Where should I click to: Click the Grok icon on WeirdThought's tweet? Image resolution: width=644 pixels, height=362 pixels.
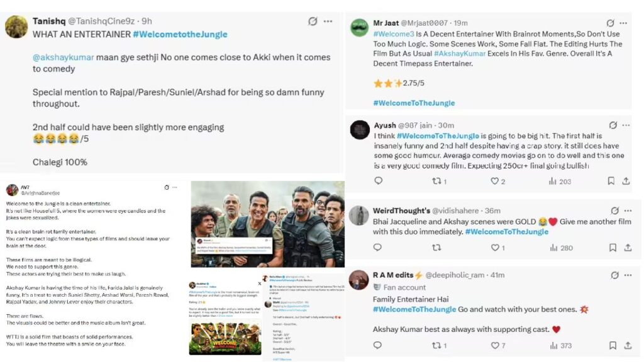tap(614, 211)
